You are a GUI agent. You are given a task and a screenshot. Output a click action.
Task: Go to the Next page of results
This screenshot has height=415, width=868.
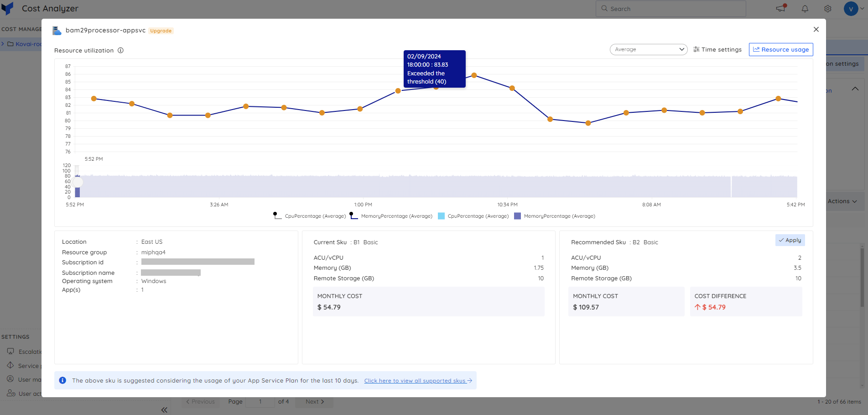click(x=315, y=402)
